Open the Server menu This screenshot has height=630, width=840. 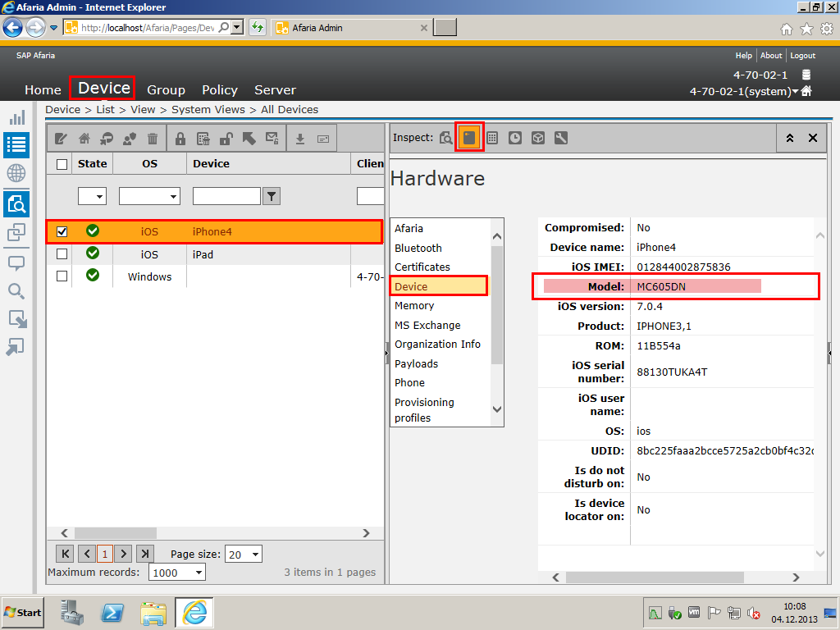pos(275,90)
